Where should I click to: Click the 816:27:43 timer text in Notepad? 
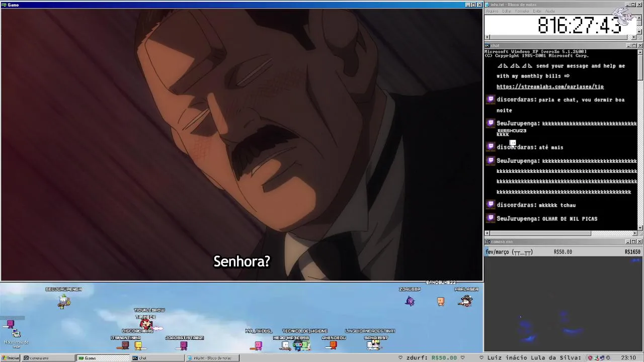[579, 25]
